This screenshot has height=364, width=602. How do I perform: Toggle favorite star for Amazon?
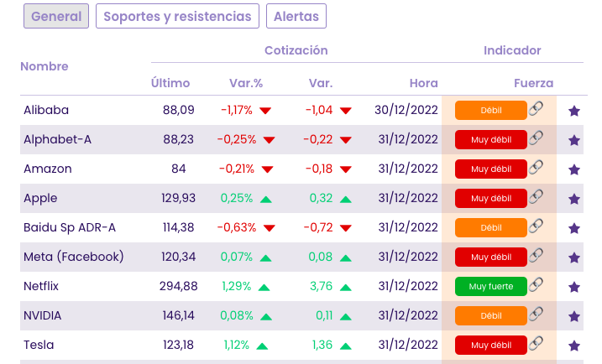(574, 169)
